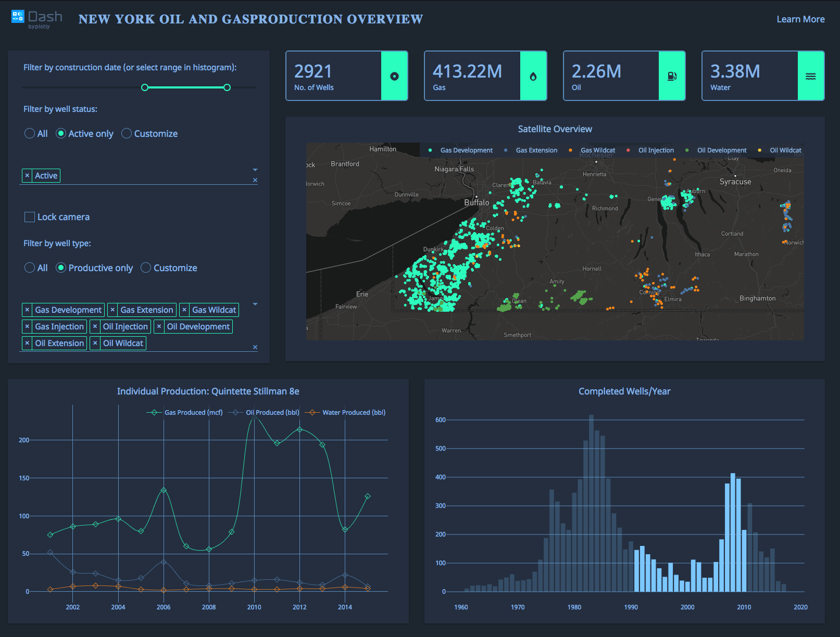Remove the Oil Development filter tag

pos(159,326)
